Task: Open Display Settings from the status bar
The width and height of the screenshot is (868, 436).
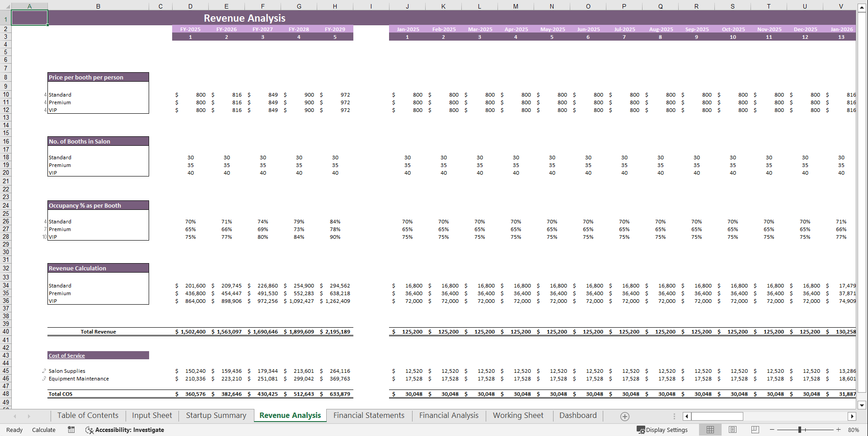Action: (x=662, y=430)
